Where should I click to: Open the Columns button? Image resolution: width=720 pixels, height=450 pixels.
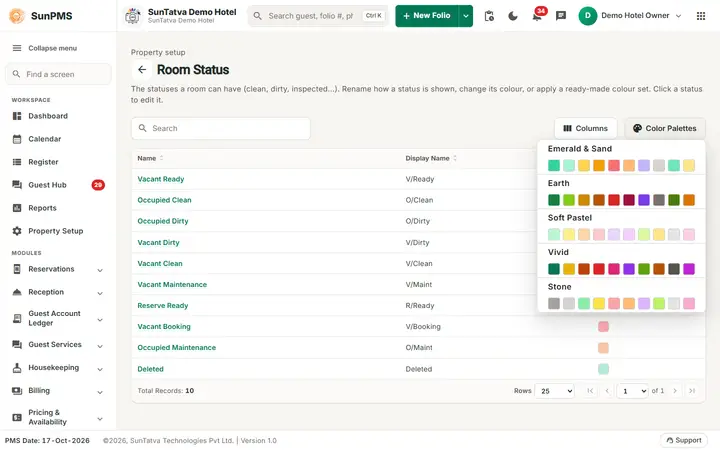pyautogui.click(x=585, y=129)
